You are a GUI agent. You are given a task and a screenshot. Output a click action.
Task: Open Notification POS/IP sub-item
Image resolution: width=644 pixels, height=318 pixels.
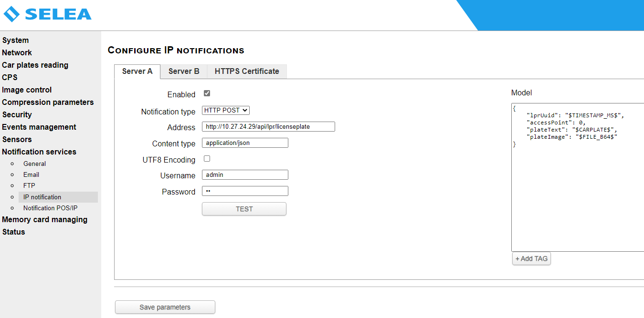click(50, 208)
